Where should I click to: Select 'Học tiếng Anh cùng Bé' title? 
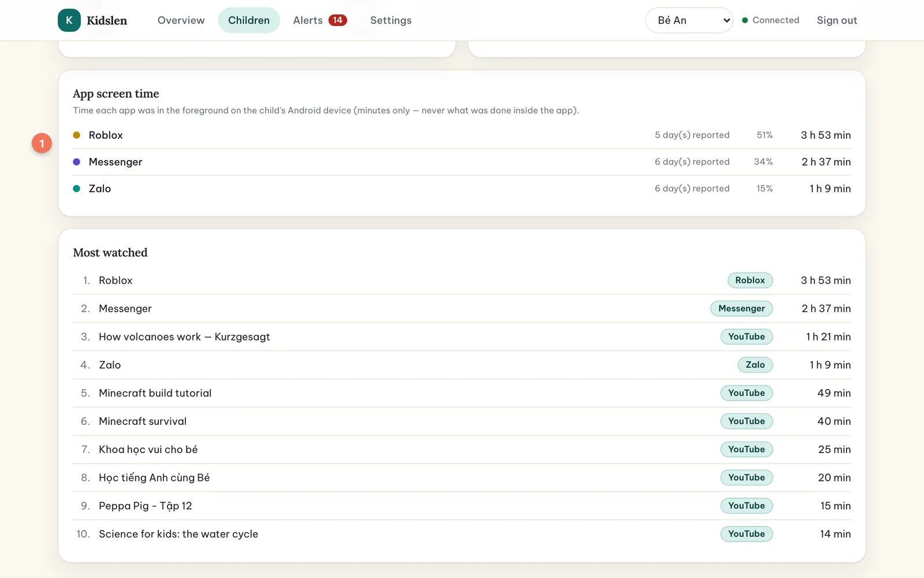[x=154, y=478]
